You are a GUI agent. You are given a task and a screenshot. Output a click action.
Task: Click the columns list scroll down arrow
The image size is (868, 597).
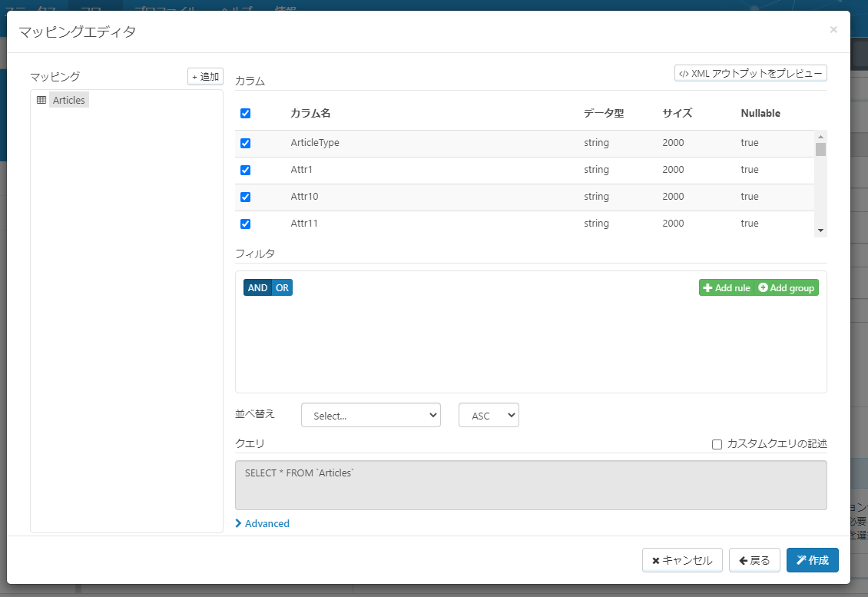coord(820,231)
